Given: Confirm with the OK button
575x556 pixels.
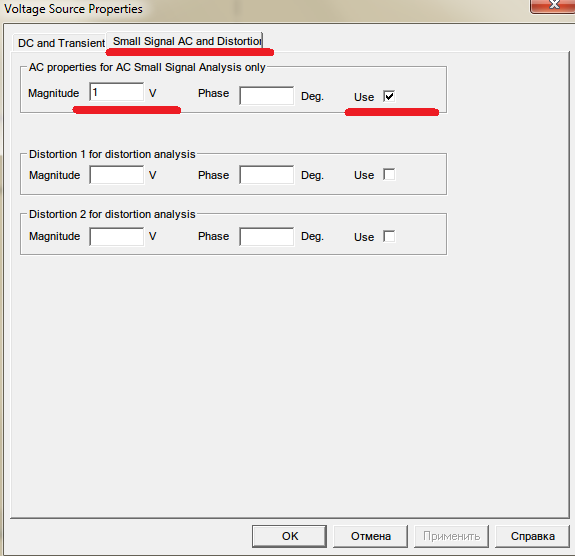Looking at the screenshot, I should click(289, 536).
